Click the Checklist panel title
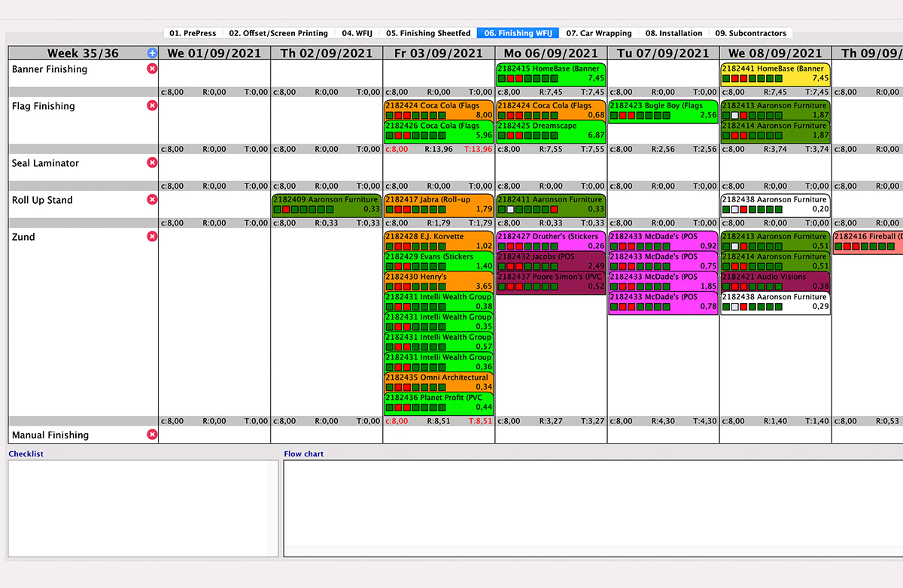Image resolution: width=903 pixels, height=588 pixels. pyautogui.click(x=26, y=454)
